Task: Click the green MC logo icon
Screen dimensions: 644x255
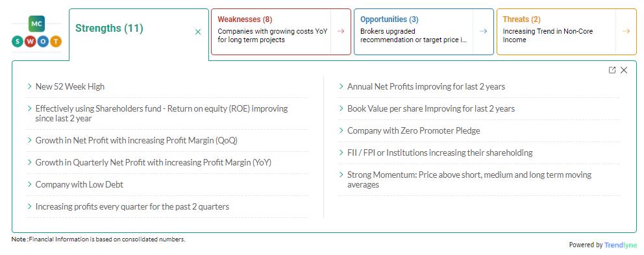Action: click(37, 24)
